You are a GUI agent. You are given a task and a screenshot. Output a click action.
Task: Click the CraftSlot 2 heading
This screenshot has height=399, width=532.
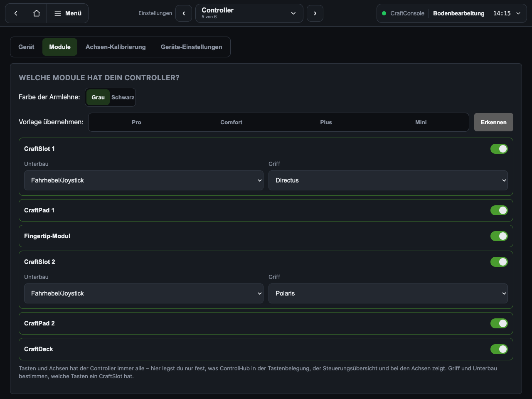click(x=39, y=262)
